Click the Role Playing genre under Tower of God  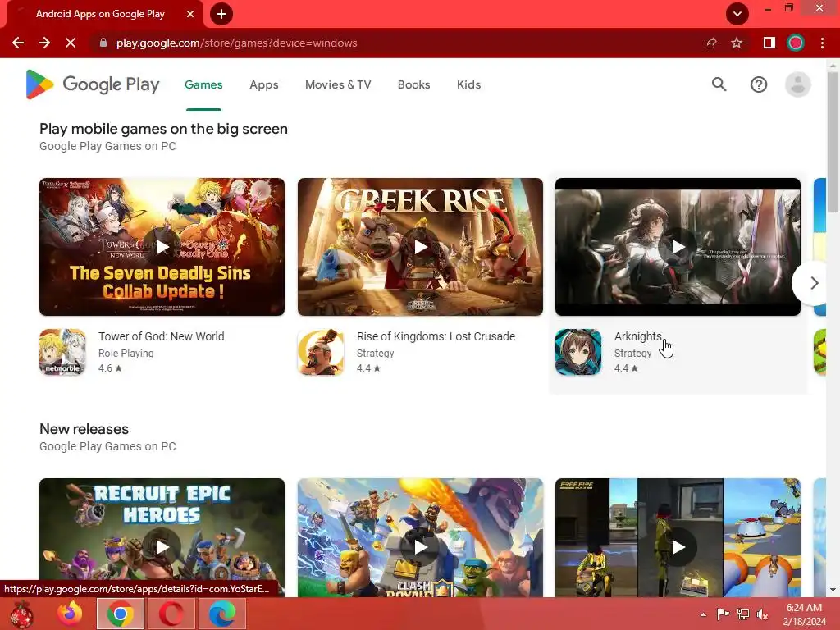pyautogui.click(x=126, y=354)
